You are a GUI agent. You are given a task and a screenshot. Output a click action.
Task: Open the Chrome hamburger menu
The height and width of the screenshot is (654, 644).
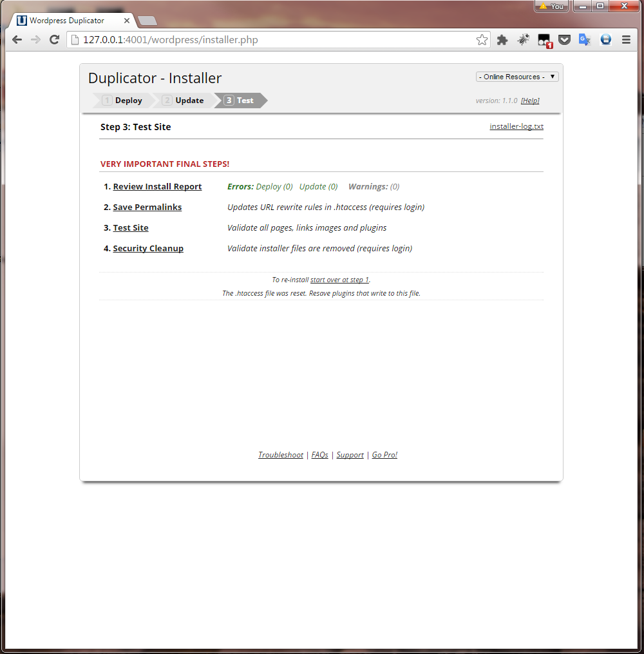(626, 39)
